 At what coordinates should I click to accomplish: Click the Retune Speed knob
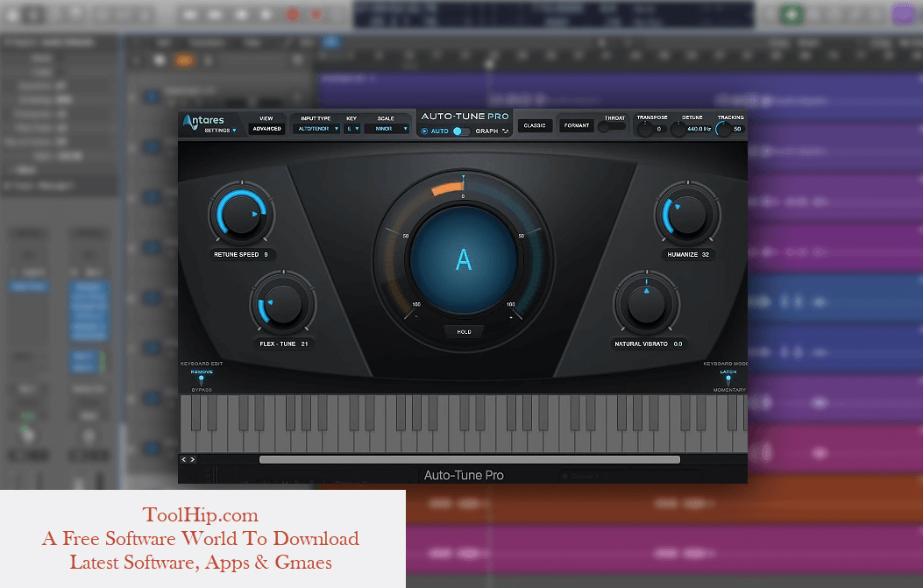[x=241, y=214]
